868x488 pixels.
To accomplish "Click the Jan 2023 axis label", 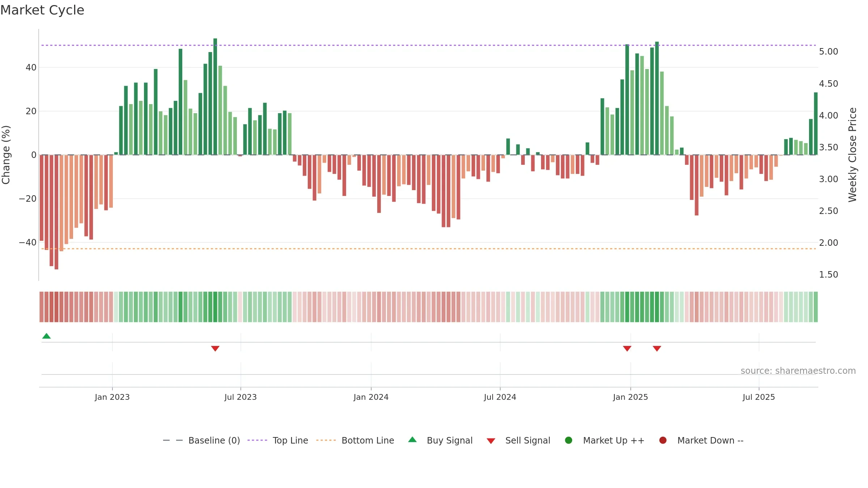I will point(112,397).
